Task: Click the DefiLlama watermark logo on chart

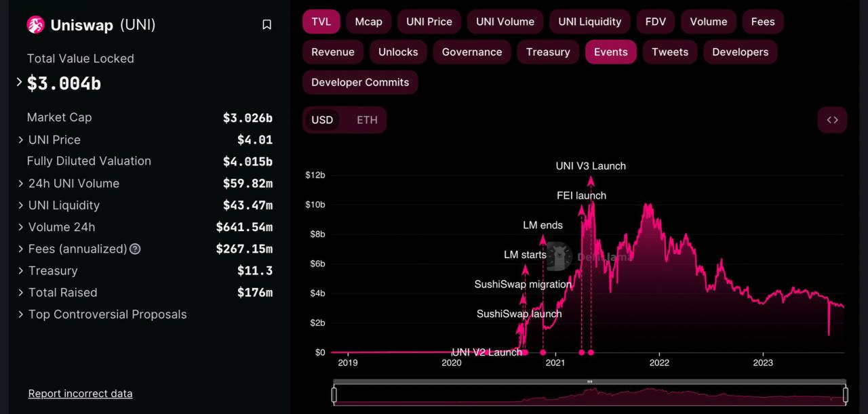Action: [x=558, y=256]
